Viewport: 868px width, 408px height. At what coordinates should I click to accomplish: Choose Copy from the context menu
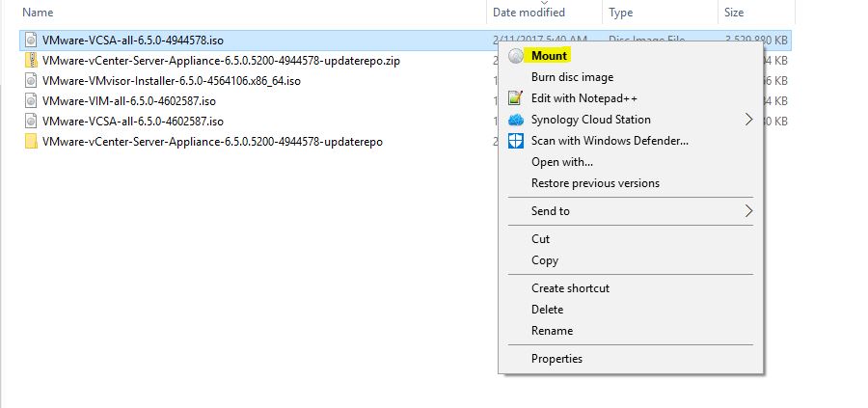(x=545, y=260)
